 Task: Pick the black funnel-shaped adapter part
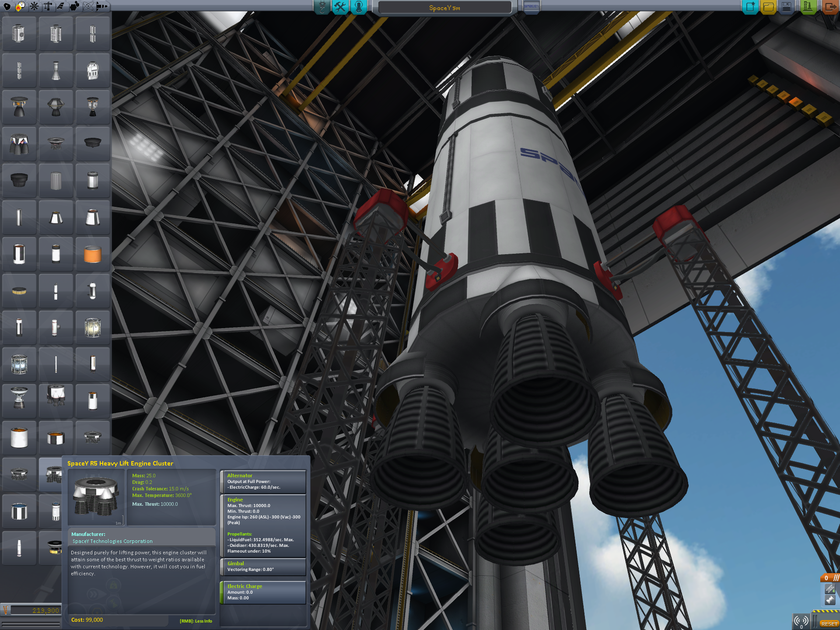tap(19, 181)
